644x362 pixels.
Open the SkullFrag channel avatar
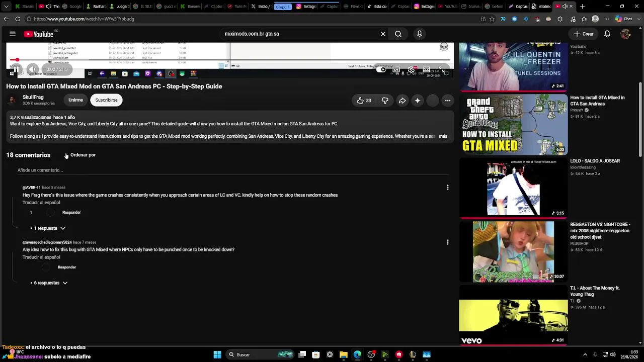[12, 100]
